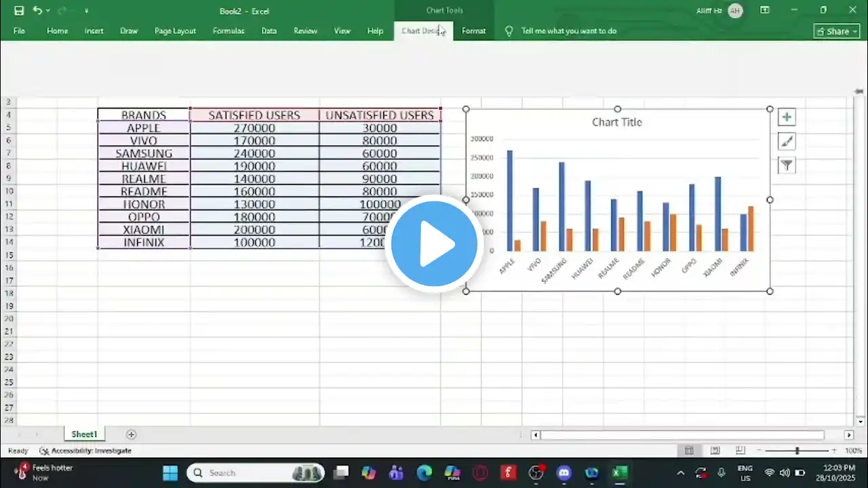The width and height of the screenshot is (868, 488).
Task: Switch to Page Layout view in status bar
Action: 715,451
